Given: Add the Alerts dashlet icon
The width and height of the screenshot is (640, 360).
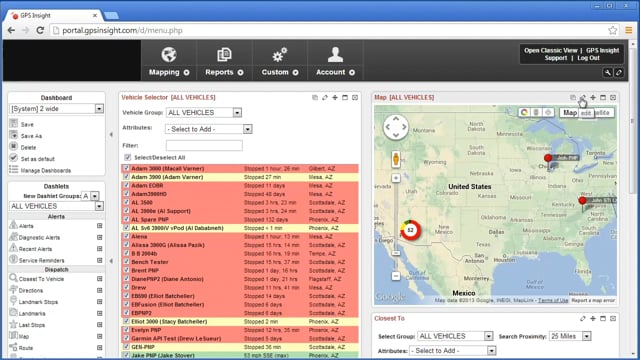Looking at the screenshot, I should [x=100, y=226].
